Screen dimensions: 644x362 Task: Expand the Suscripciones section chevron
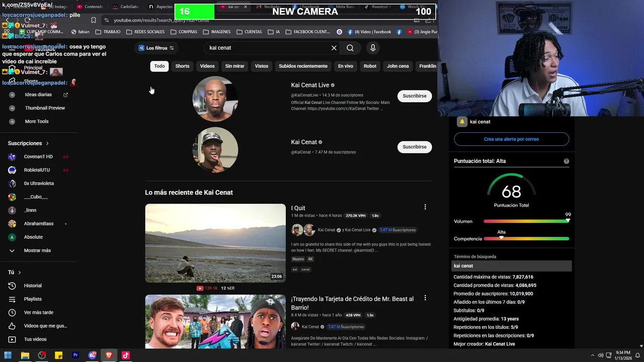pos(47,143)
